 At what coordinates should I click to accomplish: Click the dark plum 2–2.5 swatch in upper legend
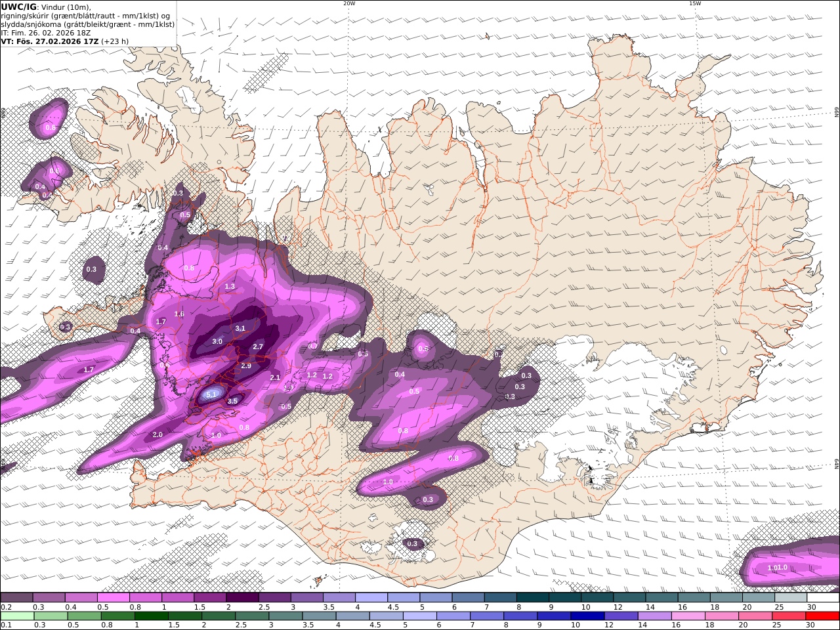243,598
